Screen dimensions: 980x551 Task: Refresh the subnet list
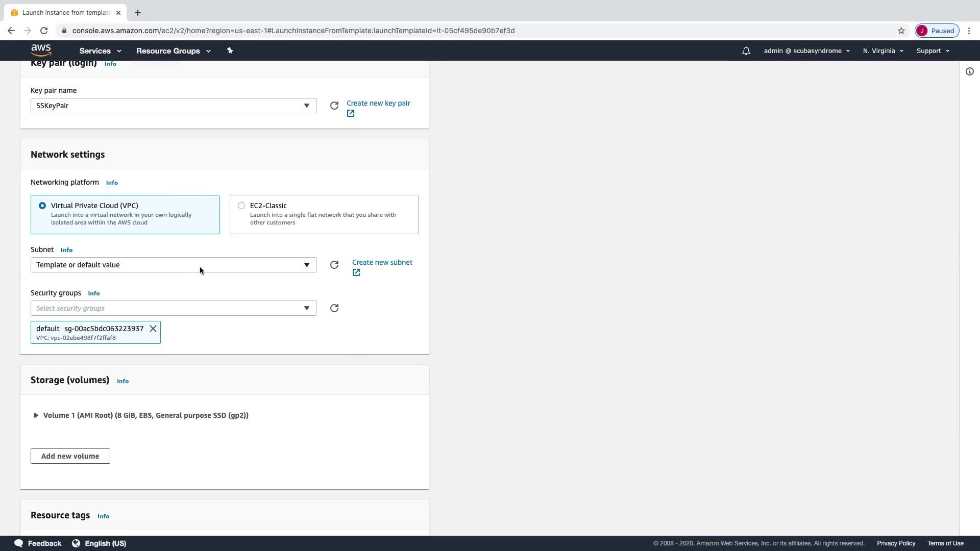coord(334,265)
